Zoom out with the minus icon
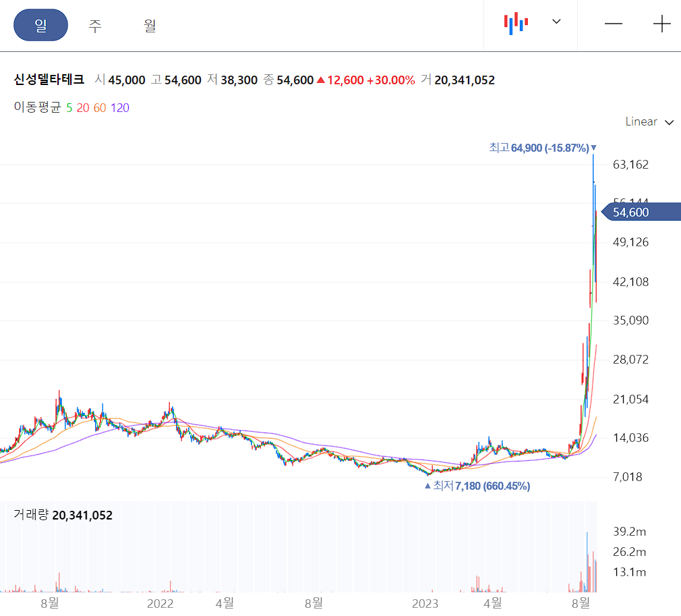This screenshot has width=681, height=616. coord(614,24)
